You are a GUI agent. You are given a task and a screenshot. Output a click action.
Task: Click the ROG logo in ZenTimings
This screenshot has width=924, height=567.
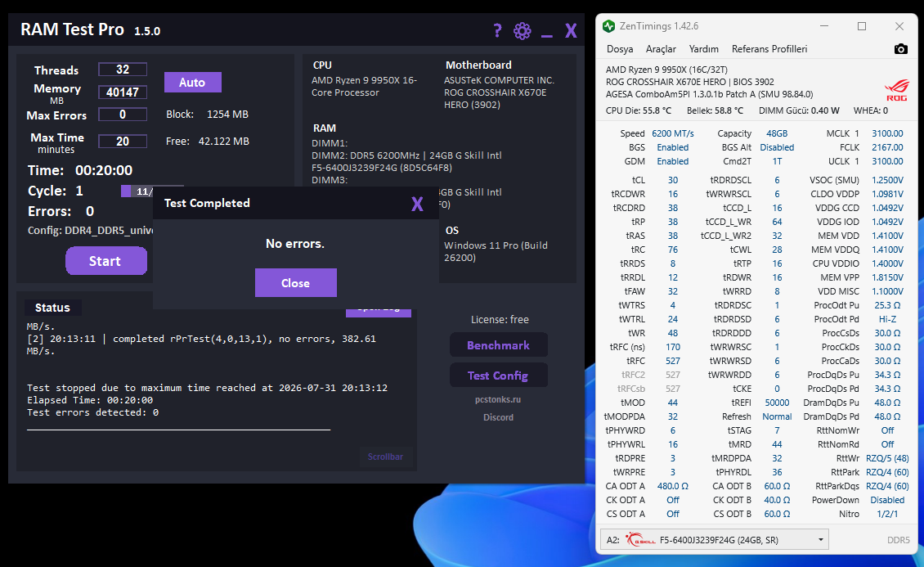[x=896, y=92]
